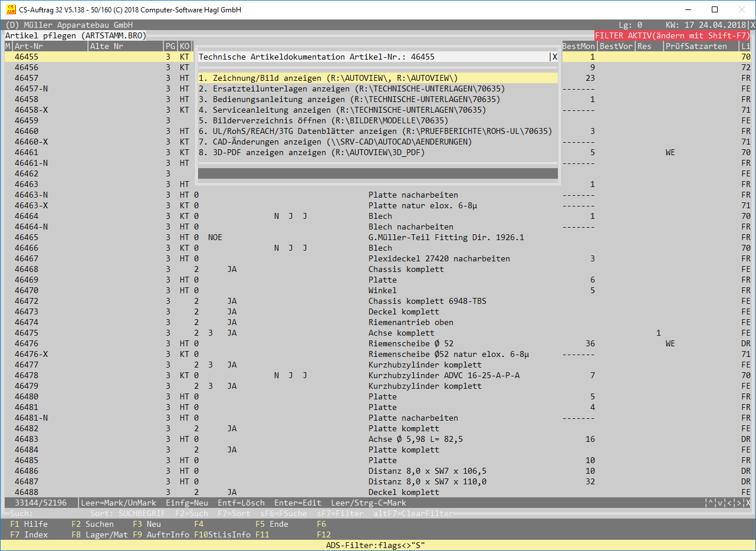Image resolution: width=756 pixels, height=551 pixels.
Task: Click the X at the status bar end
Action: [748, 503]
